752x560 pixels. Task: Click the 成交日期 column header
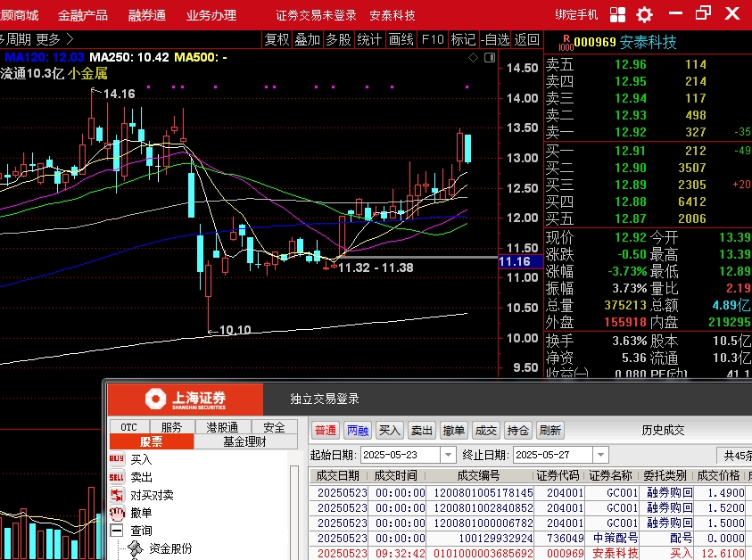(x=337, y=475)
